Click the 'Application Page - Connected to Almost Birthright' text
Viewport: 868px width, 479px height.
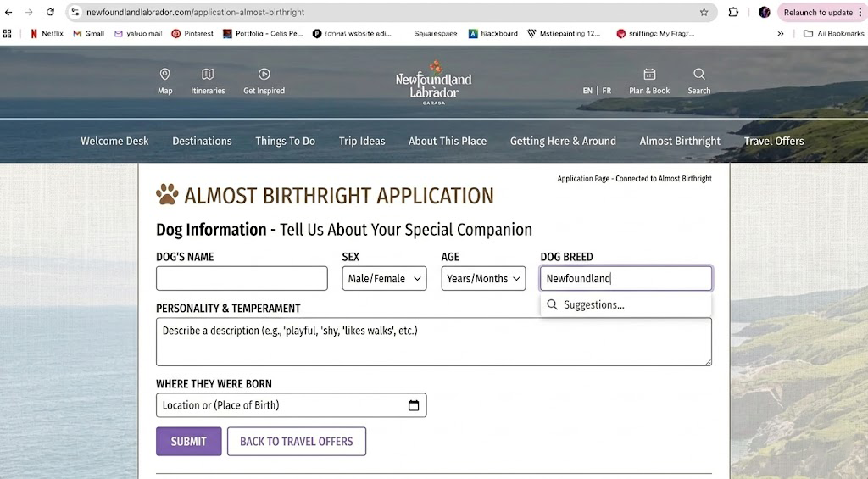(634, 178)
